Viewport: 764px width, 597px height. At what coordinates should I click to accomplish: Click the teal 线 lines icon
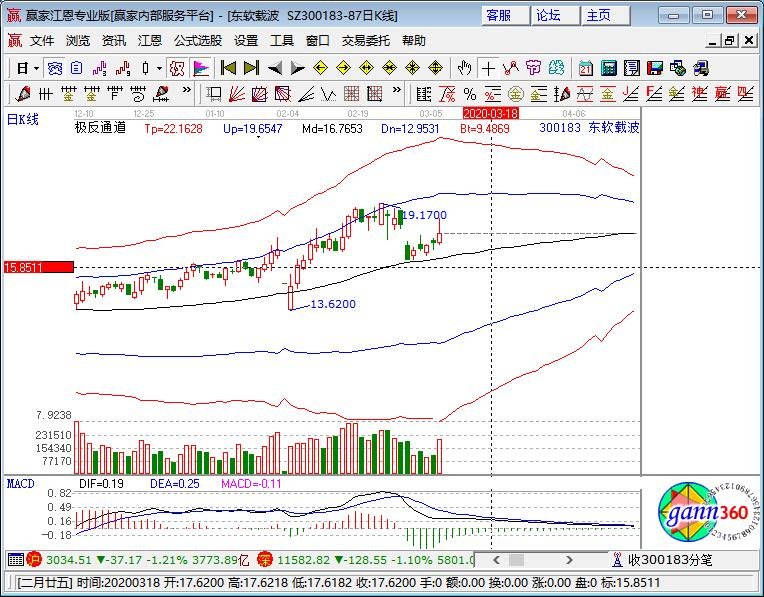click(x=556, y=68)
